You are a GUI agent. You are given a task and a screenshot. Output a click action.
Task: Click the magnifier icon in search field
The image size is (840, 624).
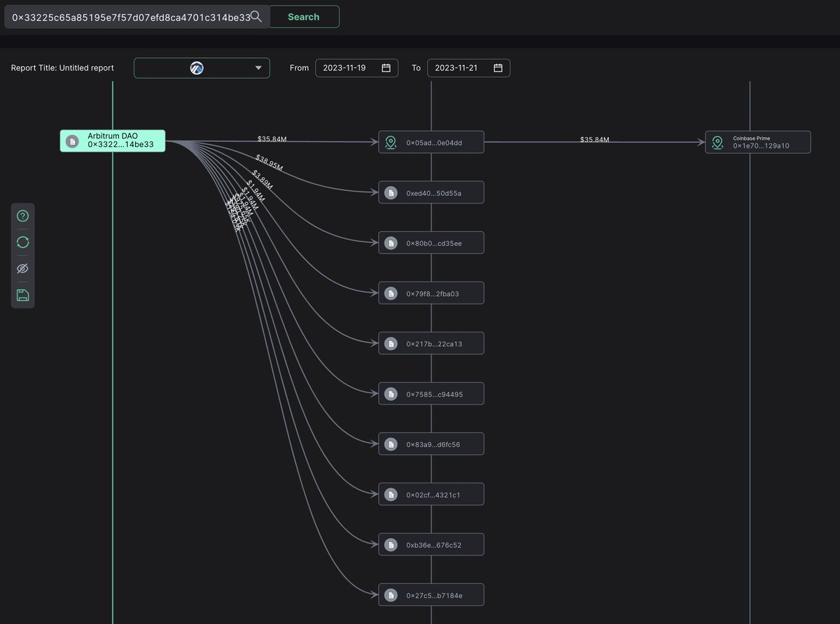click(x=257, y=16)
